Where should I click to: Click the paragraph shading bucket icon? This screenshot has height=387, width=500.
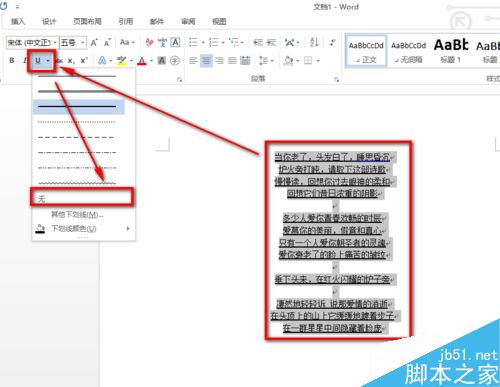(x=288, y=61)
